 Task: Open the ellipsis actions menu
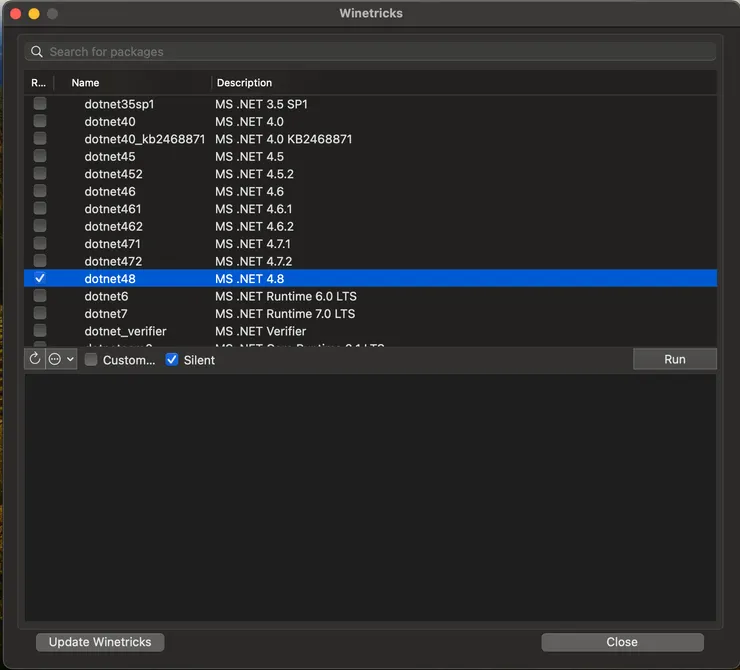click(x=61, y=360)
